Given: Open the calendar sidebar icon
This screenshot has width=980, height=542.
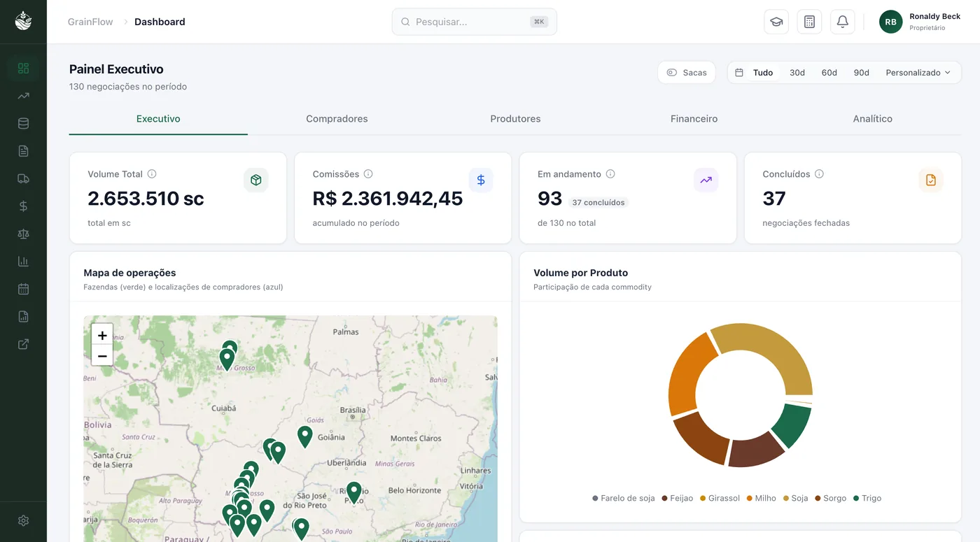Looking at the screenshot, I should [x=23, y=289].
